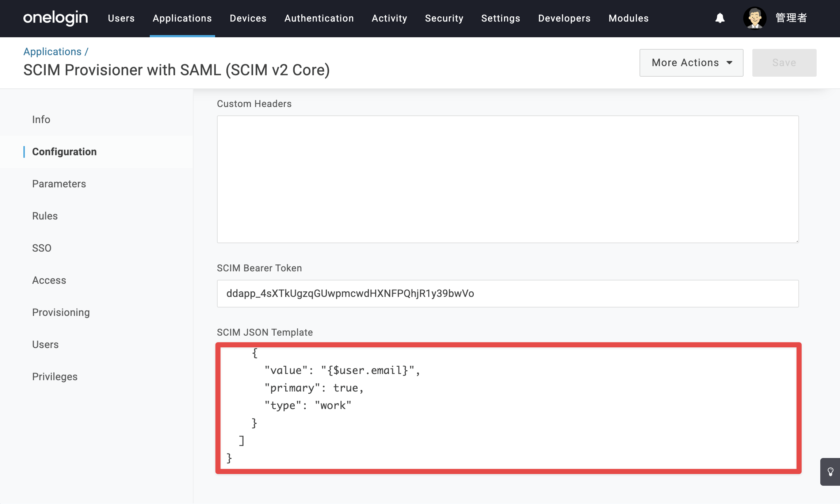
Task: Click the SCIM JSON Template label
Action: click(x=265, y=332)
